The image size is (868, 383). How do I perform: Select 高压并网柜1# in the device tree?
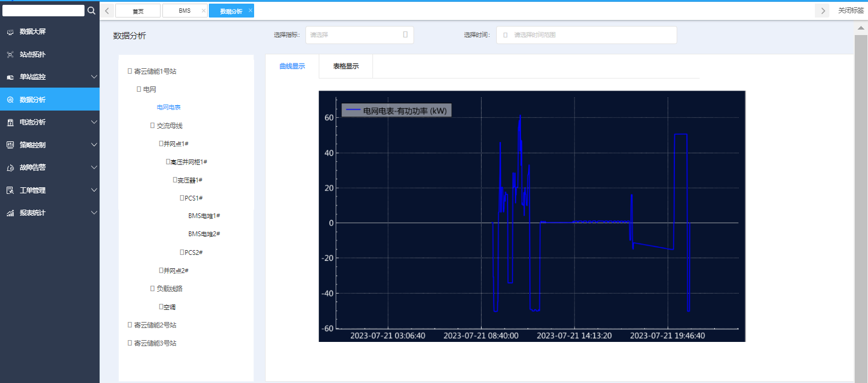[x=189, y=162]
